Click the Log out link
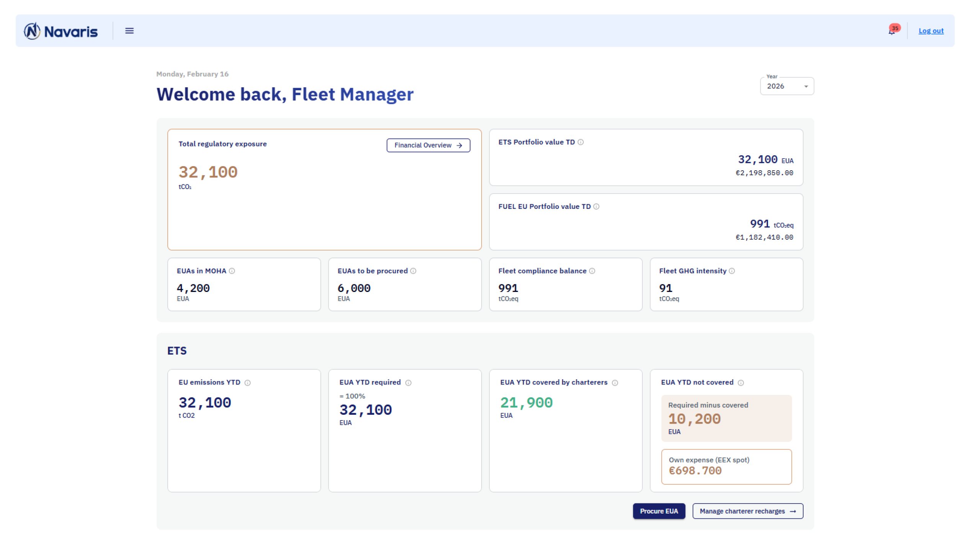980x546 pixels. click(x=931, y=31)
